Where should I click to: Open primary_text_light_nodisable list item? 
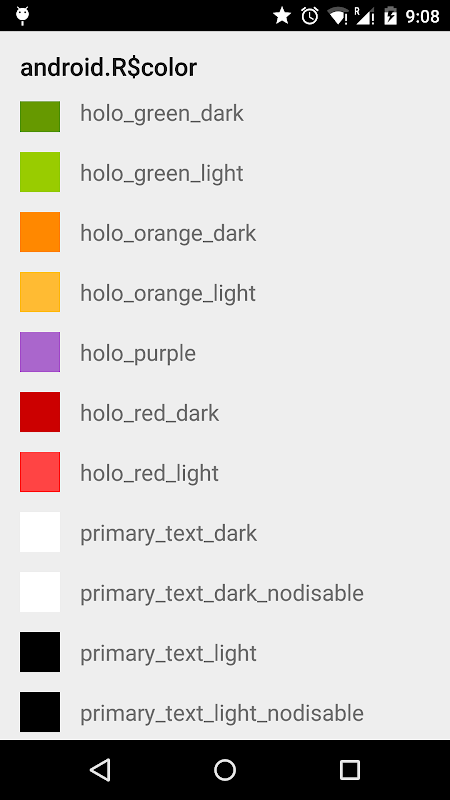(225, 712)
